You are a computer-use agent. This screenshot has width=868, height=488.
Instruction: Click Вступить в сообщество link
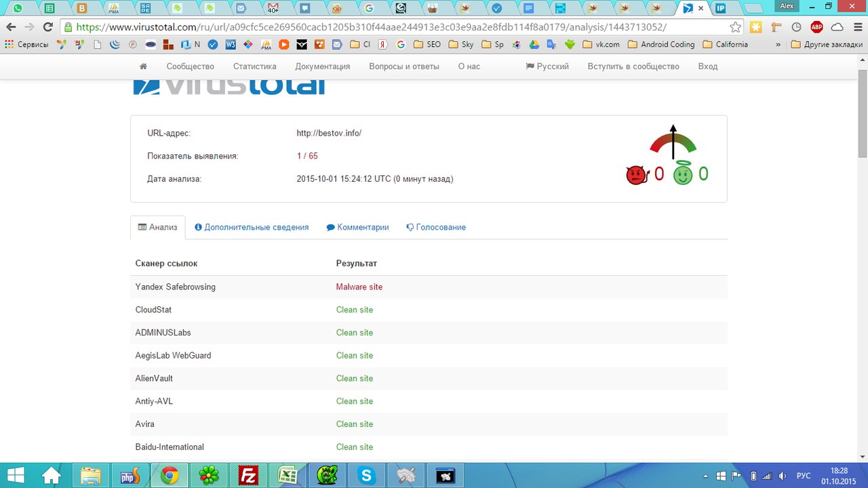pos(633,66)
